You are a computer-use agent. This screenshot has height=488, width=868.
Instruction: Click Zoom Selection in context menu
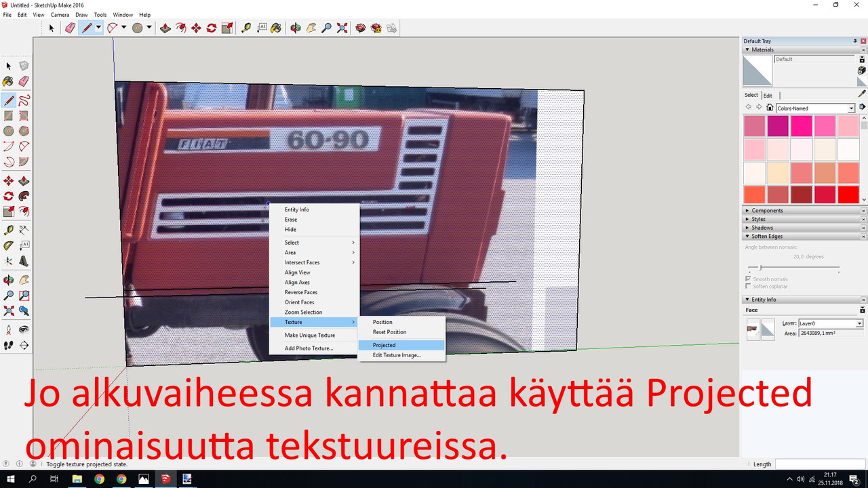pyautogui.click(x=313, y=312)
